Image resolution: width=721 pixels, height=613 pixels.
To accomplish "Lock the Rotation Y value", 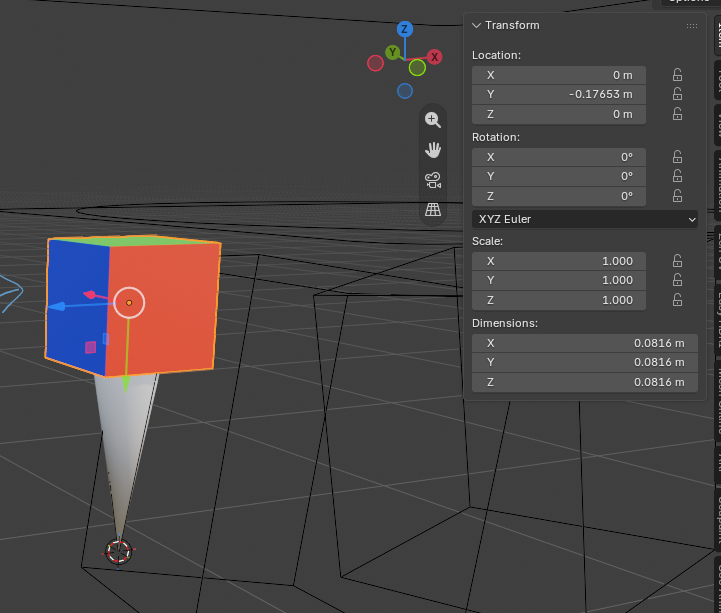I will coord(677,176).
